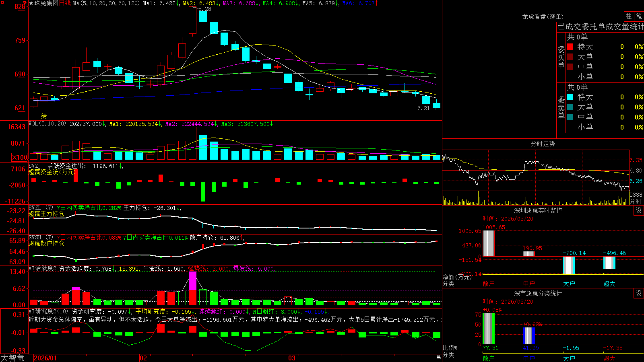
Task: Click the MA4: 6.908 green value
Action: pos(279,3)
